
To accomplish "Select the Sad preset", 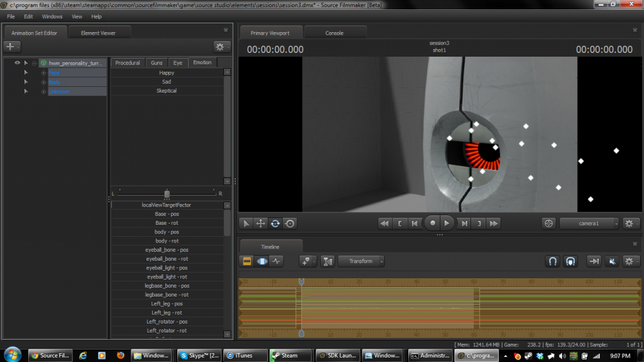I will tap(167, 82).
